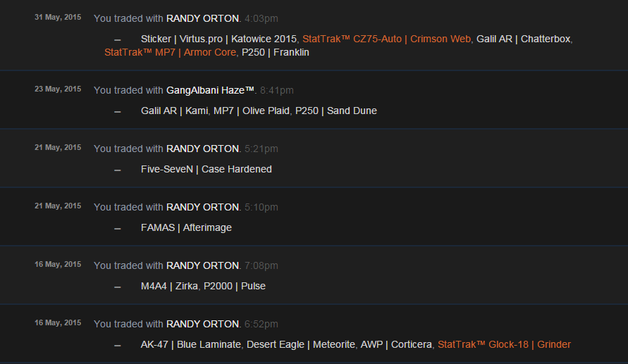This screenshot has height=364, width=628.
Task: Open StatTrak™ Glock-18 | Grinder item
Action: coord(504,344)
